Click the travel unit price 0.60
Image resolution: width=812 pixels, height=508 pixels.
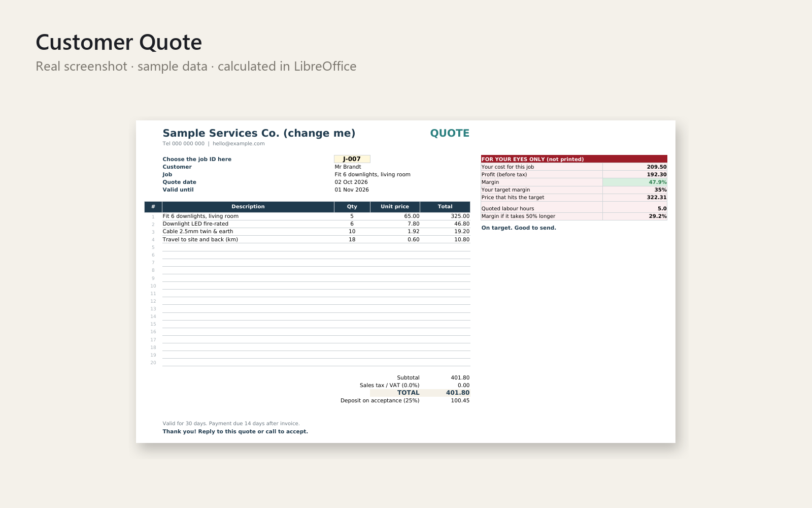(414, 239)
